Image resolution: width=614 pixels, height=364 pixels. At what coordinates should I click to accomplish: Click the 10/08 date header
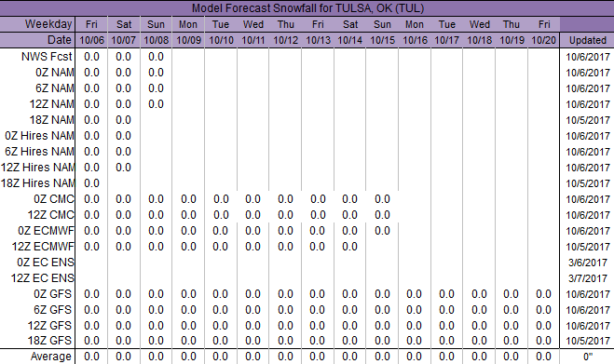(156, 40)
